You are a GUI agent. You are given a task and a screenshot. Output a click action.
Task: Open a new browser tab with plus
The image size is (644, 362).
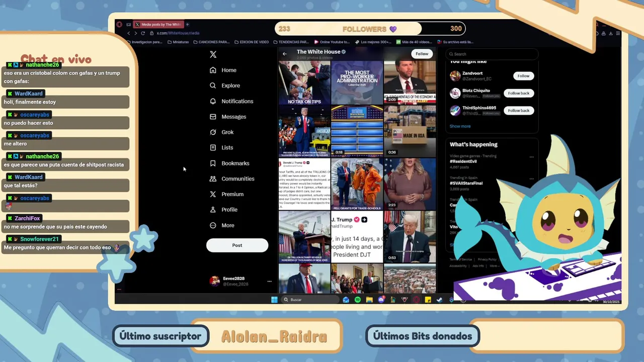(x=187, y=24)
